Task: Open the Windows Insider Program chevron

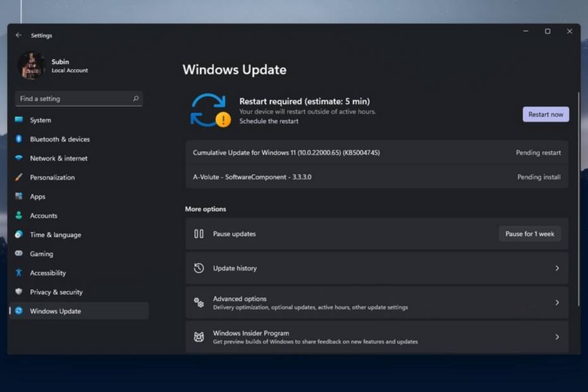Action: [557, 337]
